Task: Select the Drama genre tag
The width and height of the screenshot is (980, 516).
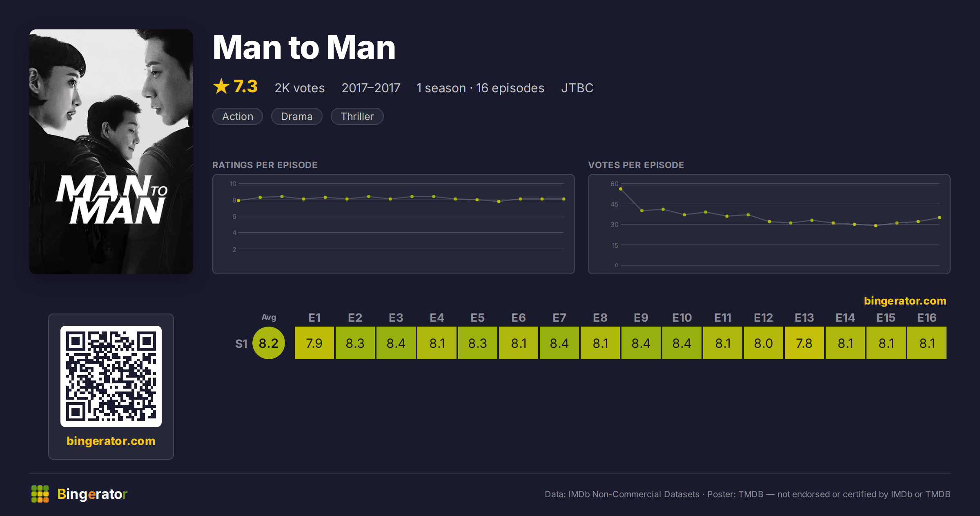Action: pos(297,116)
